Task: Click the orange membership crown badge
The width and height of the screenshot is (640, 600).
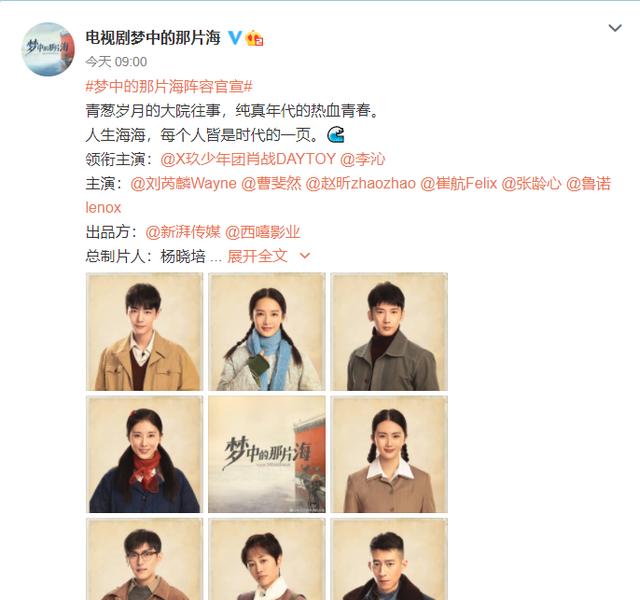Action: [x=254, y=38]
